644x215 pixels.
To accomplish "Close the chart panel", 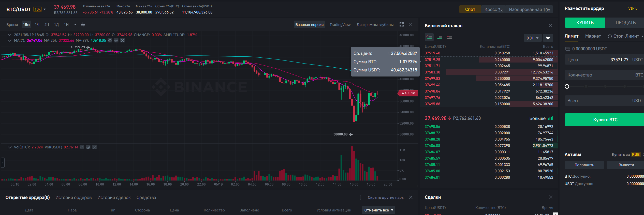I will (411, 24).
